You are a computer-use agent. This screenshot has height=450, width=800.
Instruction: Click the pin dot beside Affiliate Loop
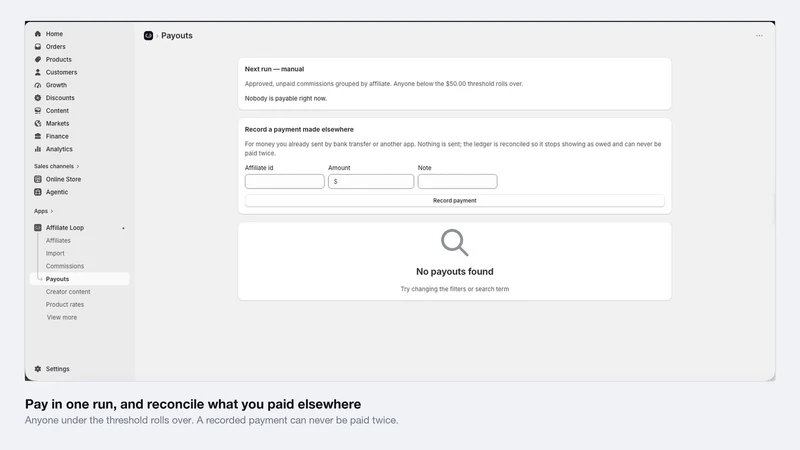pyautogui.click(x=123, y=228)
